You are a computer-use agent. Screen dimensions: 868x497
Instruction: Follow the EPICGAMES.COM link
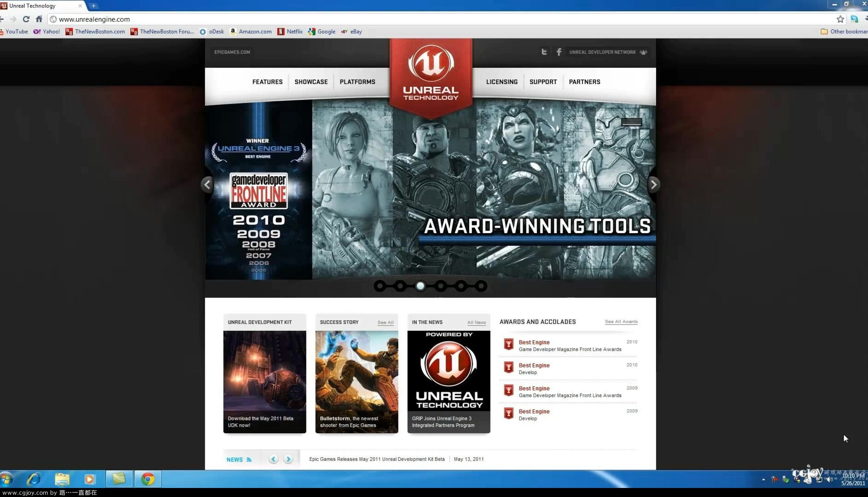point(232,52)
